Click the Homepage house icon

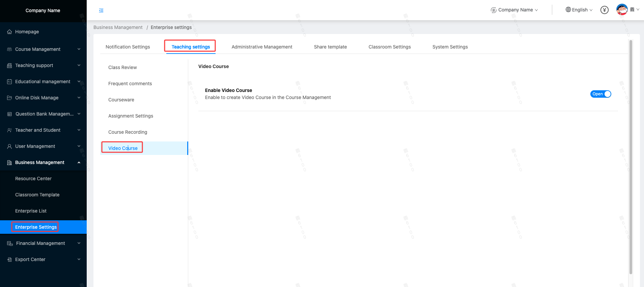tap(9, 32)
